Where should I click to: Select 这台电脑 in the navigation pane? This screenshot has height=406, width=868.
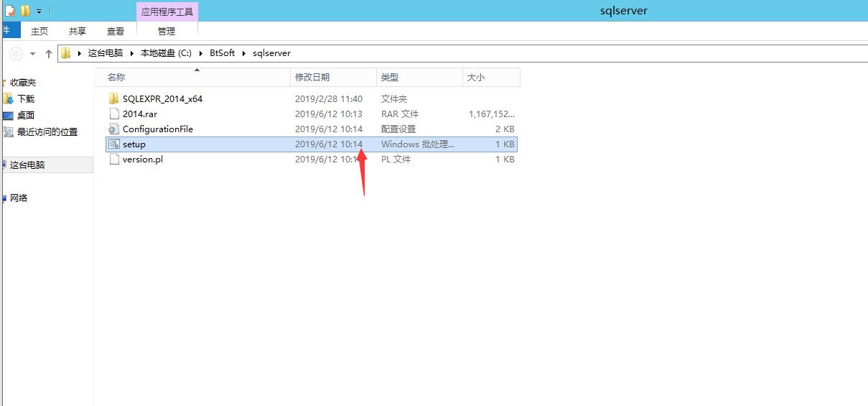pyautogui.click(x=27, y=165)
